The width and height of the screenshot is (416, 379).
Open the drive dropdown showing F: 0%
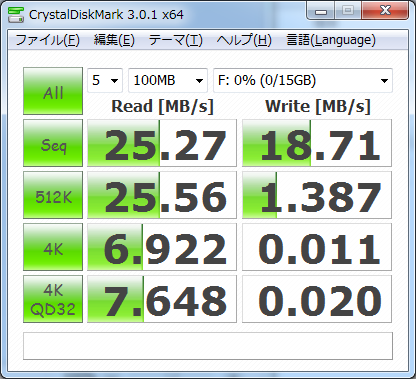[x=303, y=80]
